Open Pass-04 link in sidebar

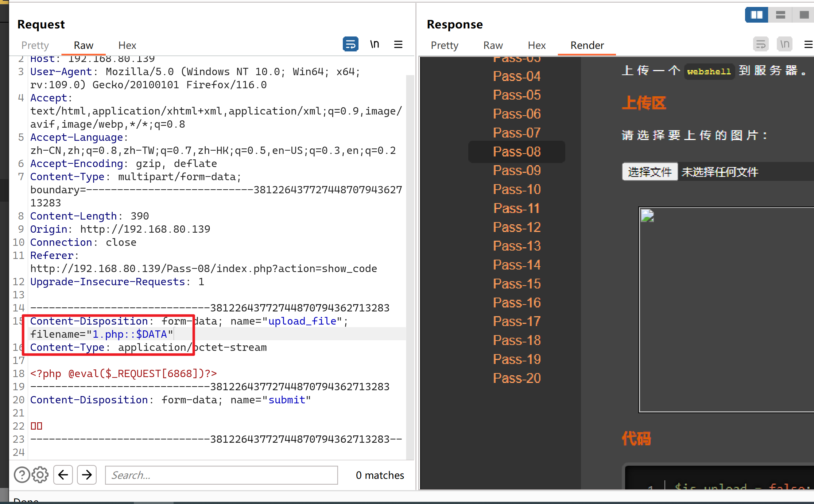517,76
